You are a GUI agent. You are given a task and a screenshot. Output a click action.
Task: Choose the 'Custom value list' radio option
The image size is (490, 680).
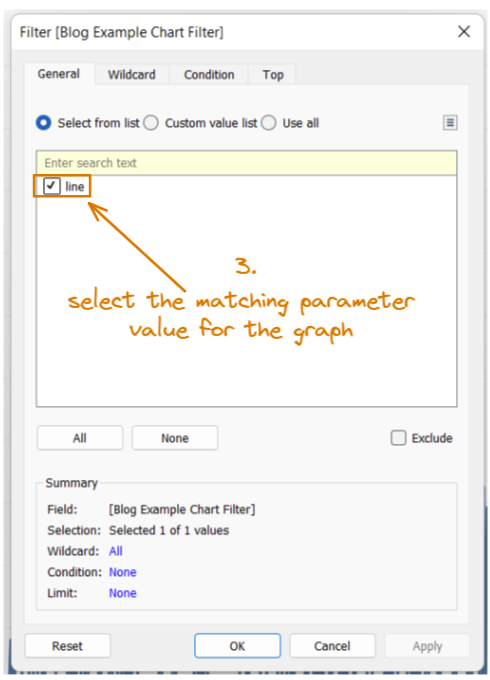(151, 123)
